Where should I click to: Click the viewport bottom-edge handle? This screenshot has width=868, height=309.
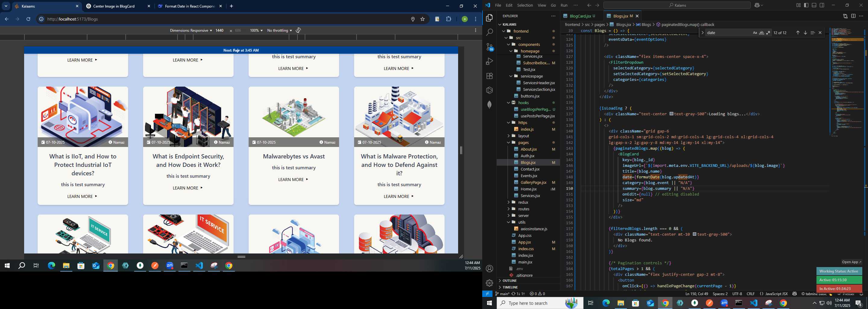point(241,257)
